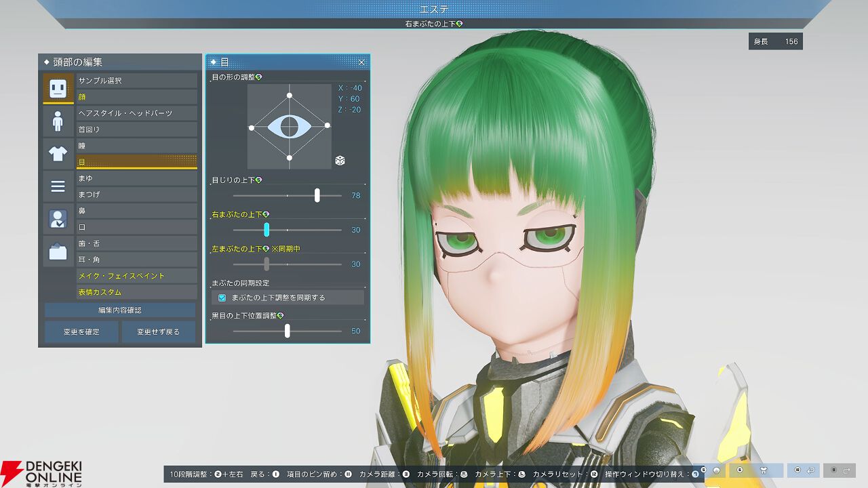868x488 pixels.
Task: Open the character profile icon with checkmark
Action: click(x=58, y=219)
